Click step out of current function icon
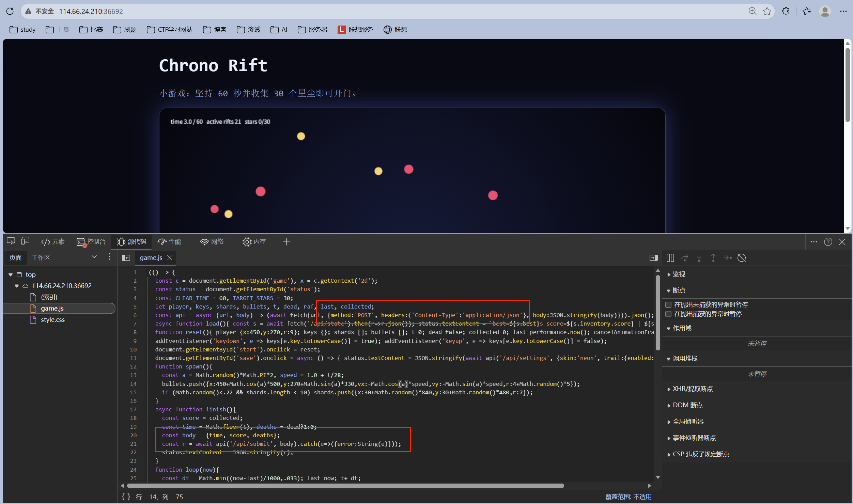The image size is (853, 504). pos(713,258)
